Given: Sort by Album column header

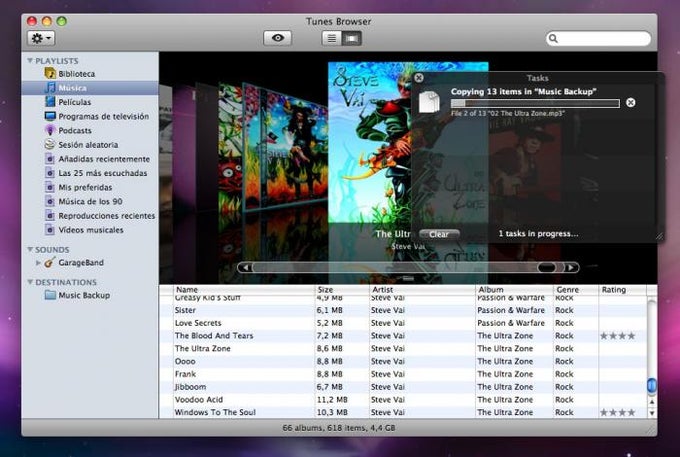Looking at the screenshot, I should (x=514, y=290).
